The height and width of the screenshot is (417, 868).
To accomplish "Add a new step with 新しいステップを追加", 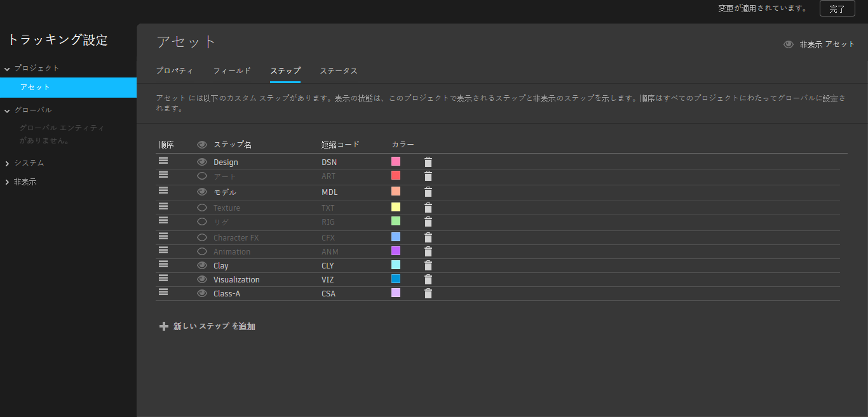I will pyautogui.click(x=214, y=326).
